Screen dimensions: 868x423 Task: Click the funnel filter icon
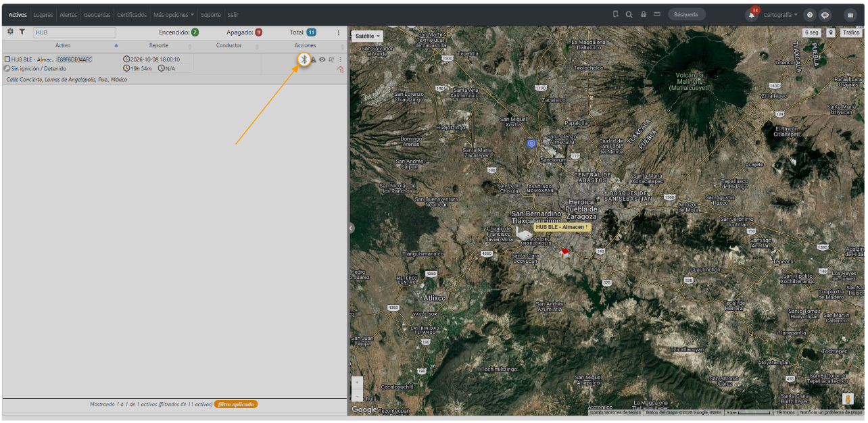(x=22, y=32)
